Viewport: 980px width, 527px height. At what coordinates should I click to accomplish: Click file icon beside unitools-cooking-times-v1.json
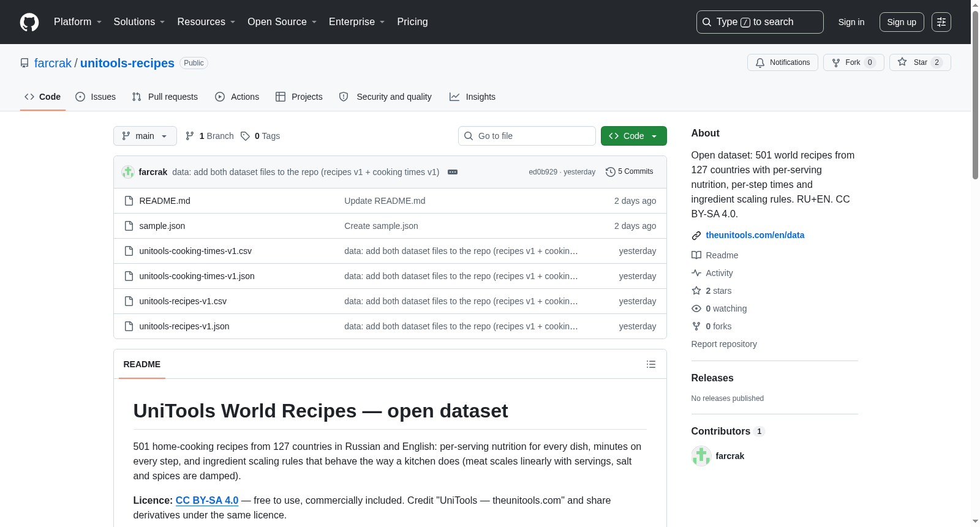coord(129,276)
